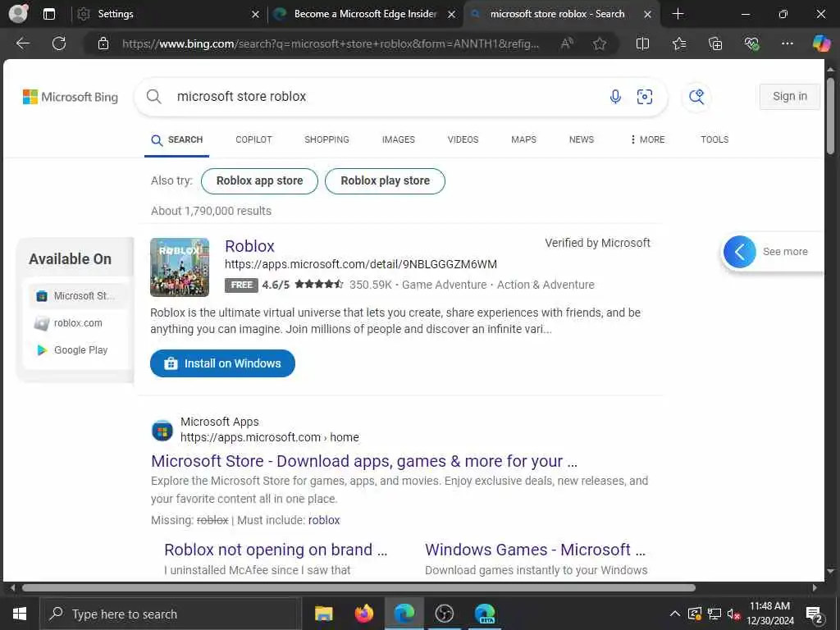Open the notification center icon
Image resolution: width=840 pixels, height=630 pixels.
(x=815, y=614)
